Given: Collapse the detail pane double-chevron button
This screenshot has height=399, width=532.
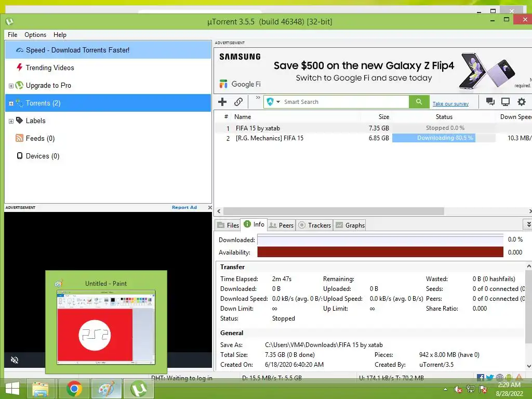Looking at the screenshot, I should point(528,224).
